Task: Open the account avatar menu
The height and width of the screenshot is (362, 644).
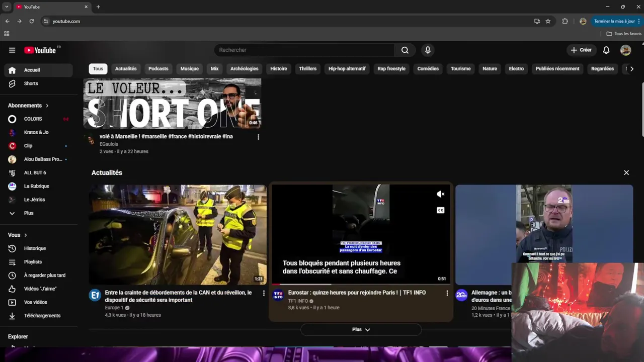Action: point(626,50)
